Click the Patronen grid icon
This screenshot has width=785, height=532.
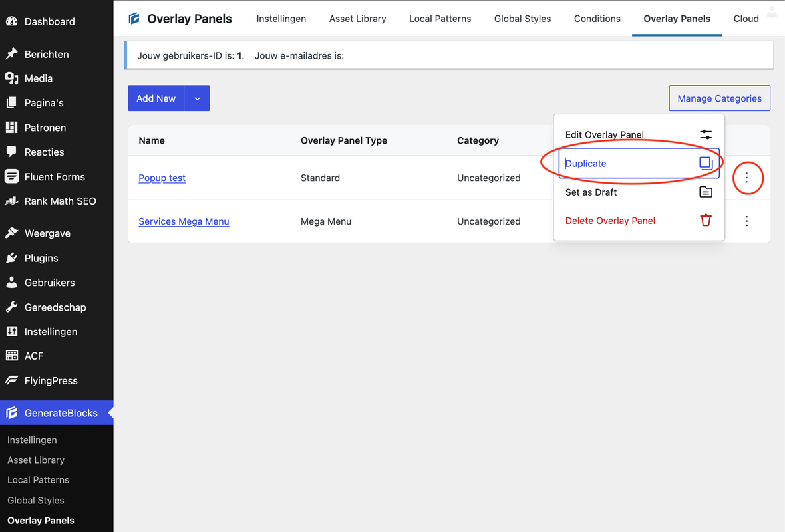[11, 127]
